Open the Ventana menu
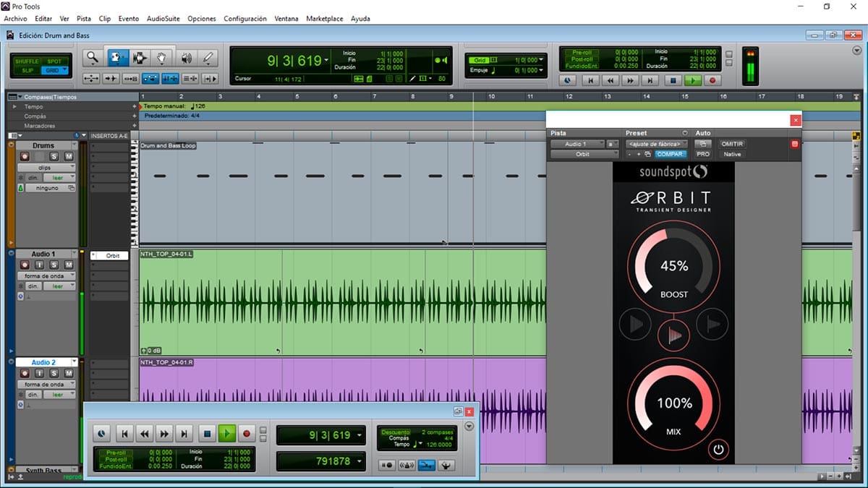This screenshot has height=488, width=868. (x=286, y=19)
